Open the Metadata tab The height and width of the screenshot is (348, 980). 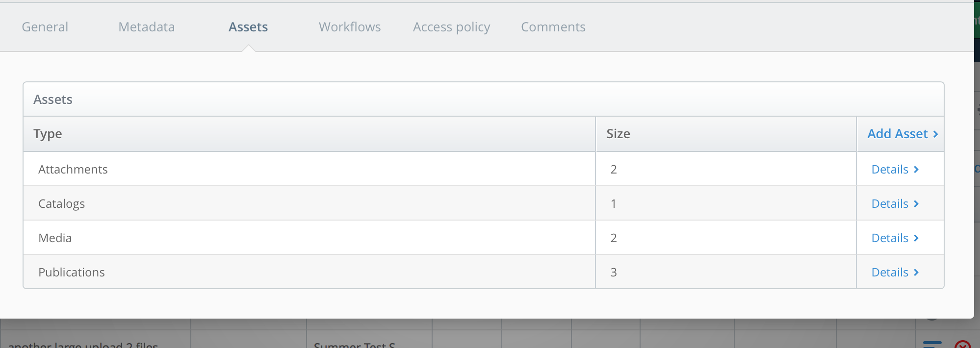(x=147, y=27)
